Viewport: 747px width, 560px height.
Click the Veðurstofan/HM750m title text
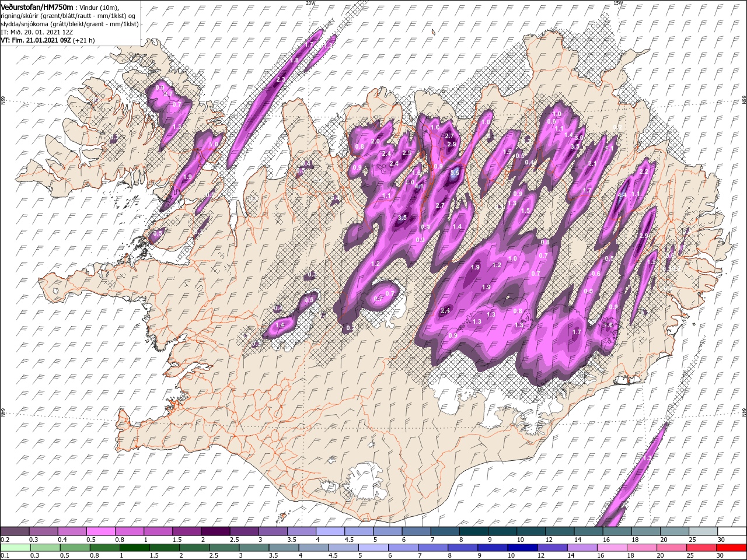(x=37, y=7)
